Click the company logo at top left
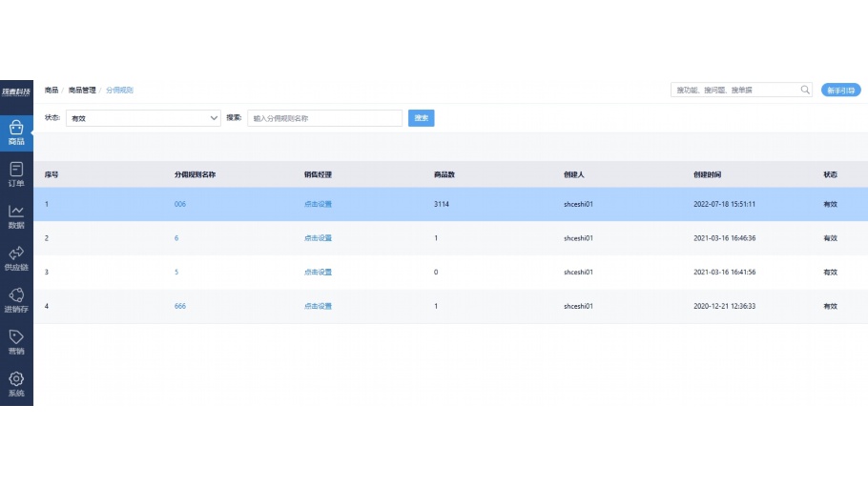868x486 pixels. pyautogui.click(x=16, y=91)
